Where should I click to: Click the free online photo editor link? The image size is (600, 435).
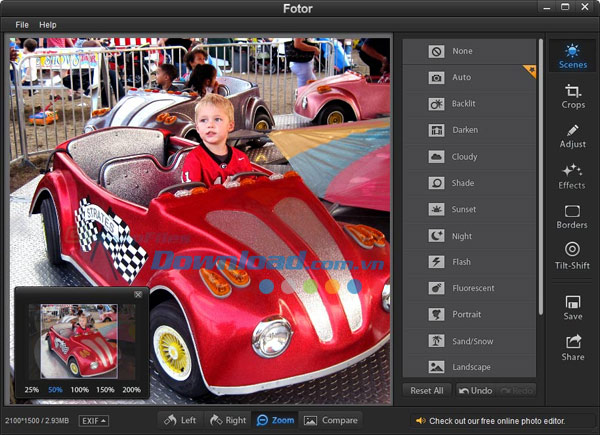[503, 420]
